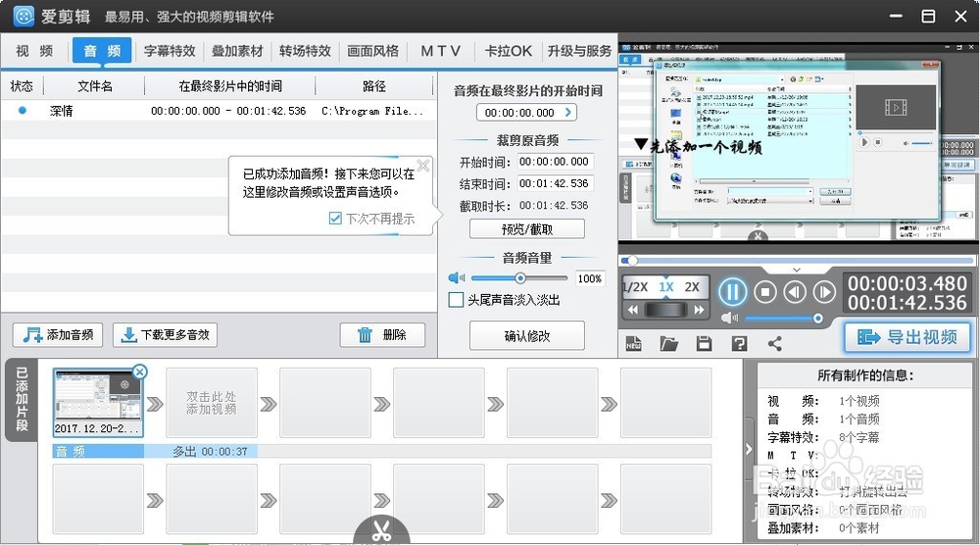Create a new project with NEW icon
This screenshot has width=980, height=545.
634,343
